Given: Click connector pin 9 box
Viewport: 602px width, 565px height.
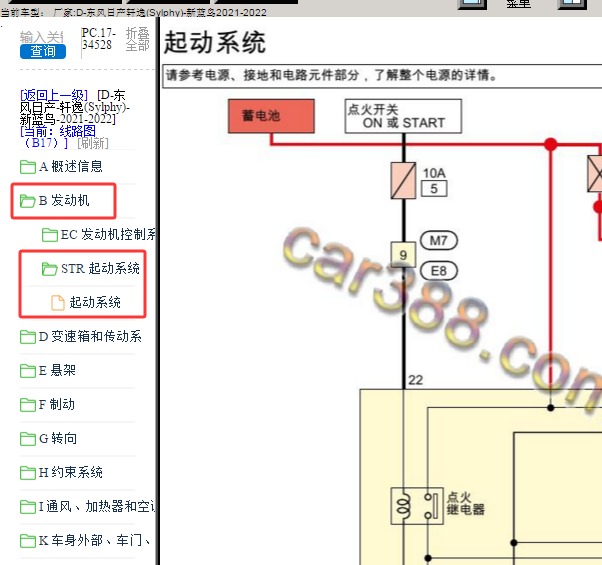Looking at the screenshot, I should [x=403, y=254].
